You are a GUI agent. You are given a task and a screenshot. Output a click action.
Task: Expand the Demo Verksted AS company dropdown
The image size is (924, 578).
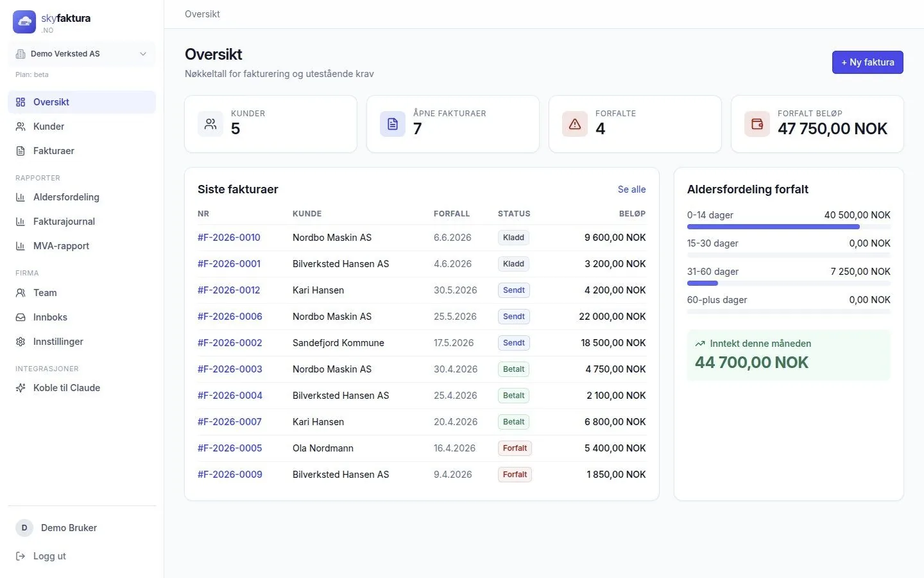tap(81, 54)
